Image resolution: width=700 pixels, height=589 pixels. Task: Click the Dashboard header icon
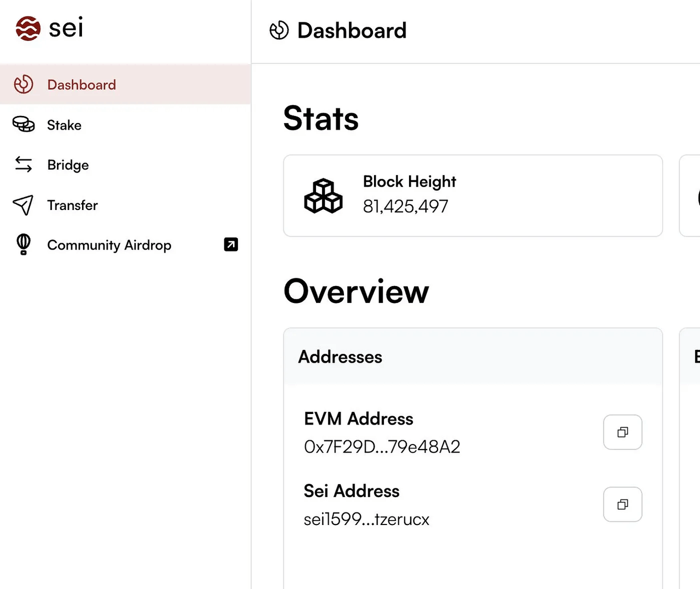279,30
